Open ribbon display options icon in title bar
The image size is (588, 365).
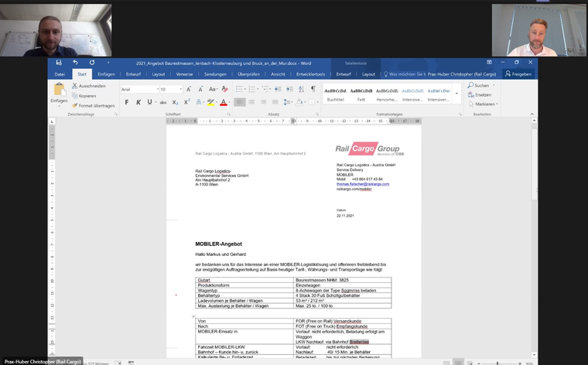pos(489,63)
